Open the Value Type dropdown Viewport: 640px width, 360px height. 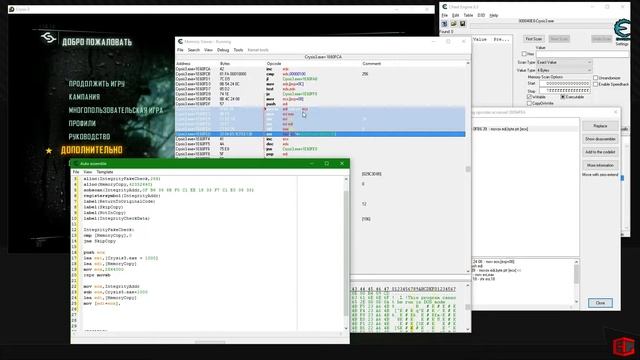point(564,70)
